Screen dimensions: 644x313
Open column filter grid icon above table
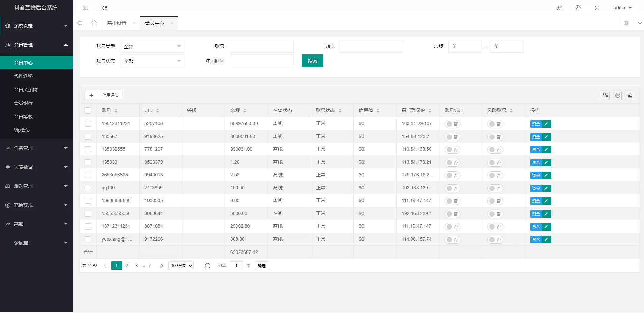pyautogui.click(x=606, y=95)
